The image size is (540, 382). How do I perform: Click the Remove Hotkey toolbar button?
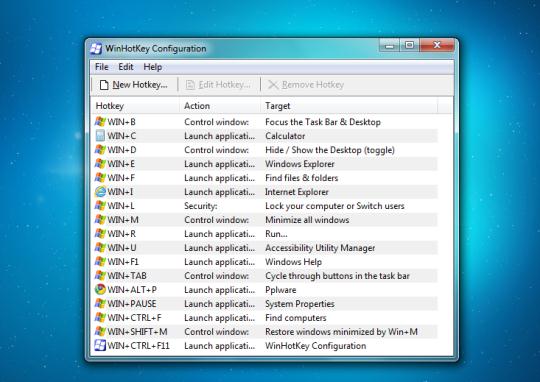(306, 85)
